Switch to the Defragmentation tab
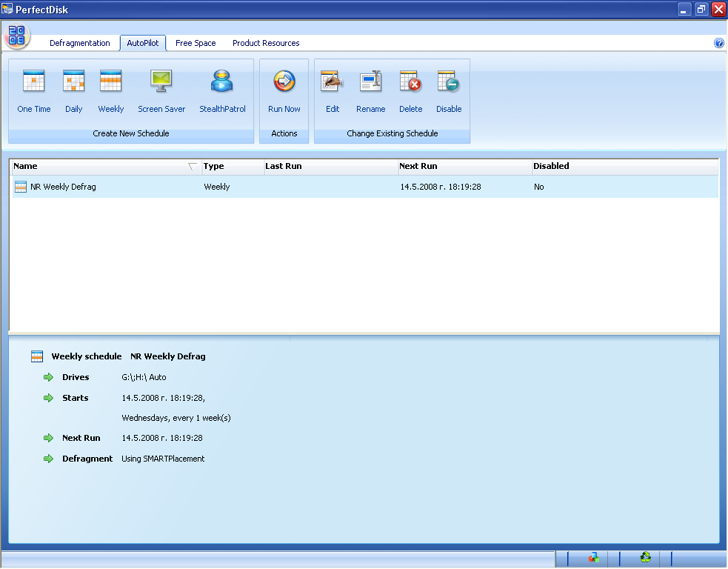Image resolution: width=728 pixels, height=569 pixels. 80,43
